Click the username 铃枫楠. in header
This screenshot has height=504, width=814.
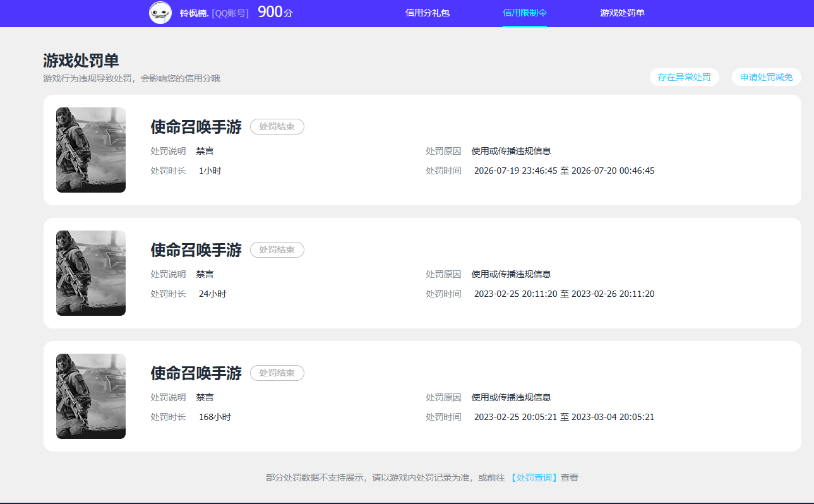tap(194, 13)
